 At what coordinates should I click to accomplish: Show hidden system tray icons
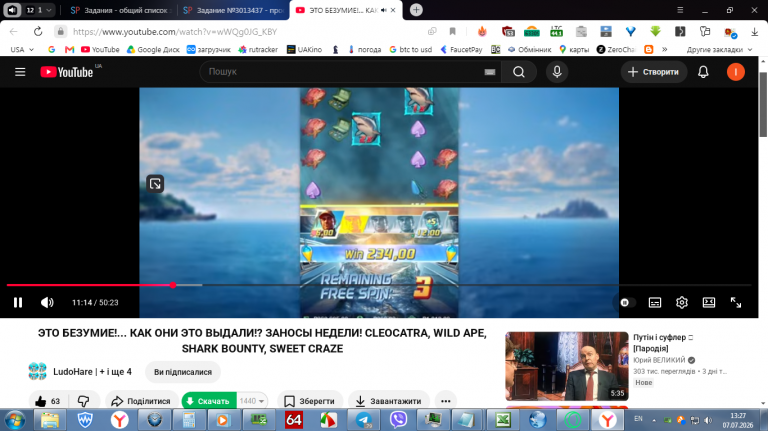[654, 420]
